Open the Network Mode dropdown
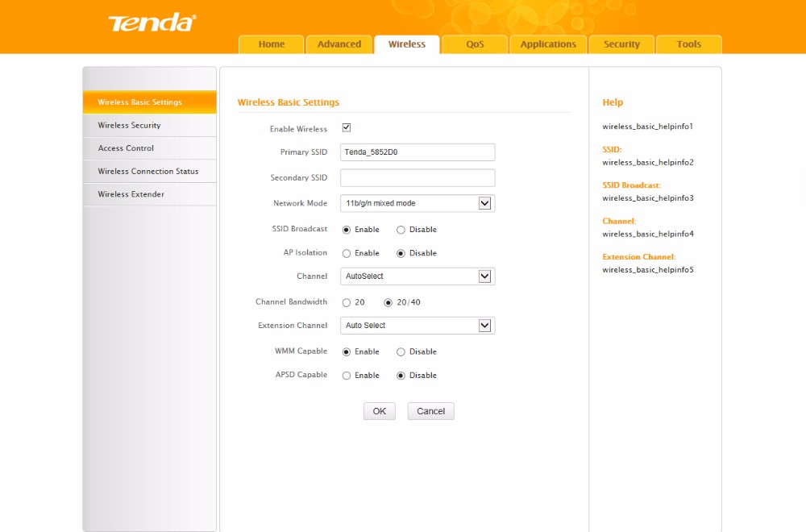The width and height of the screenshot is (806, 532). coord(484,203)
